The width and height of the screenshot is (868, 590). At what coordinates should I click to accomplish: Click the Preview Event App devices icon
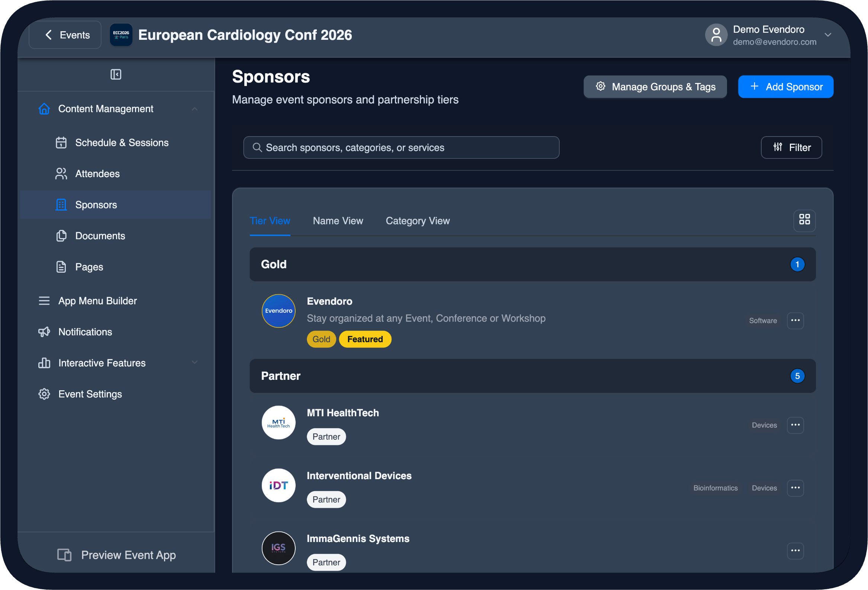pyautogui.click(x=64, y=555)
